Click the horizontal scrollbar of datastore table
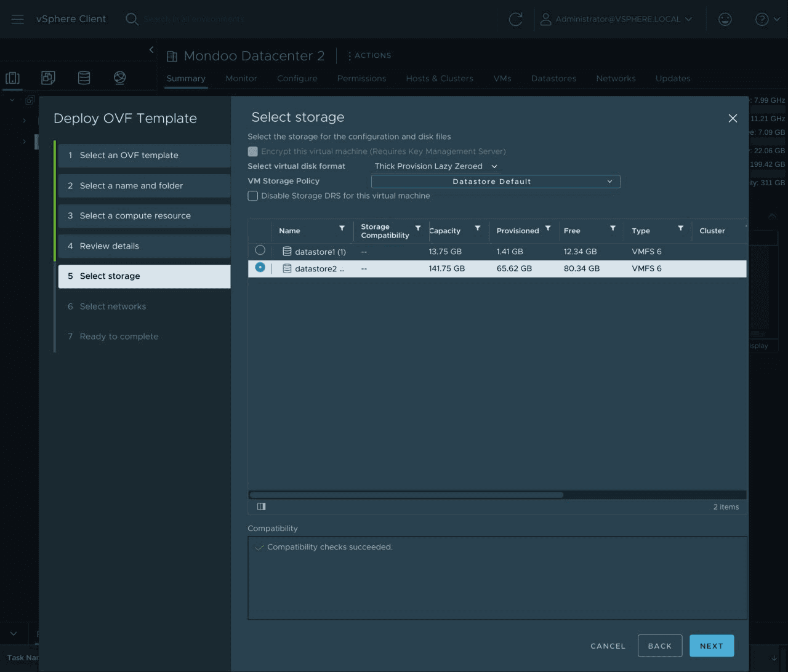This screenshot has width=788, height=672. (406, 495)
